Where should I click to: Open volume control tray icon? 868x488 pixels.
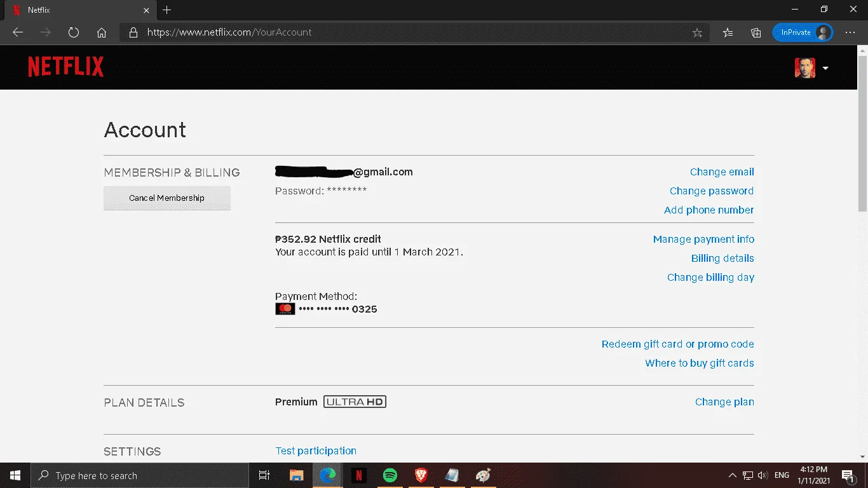[763, 475]
